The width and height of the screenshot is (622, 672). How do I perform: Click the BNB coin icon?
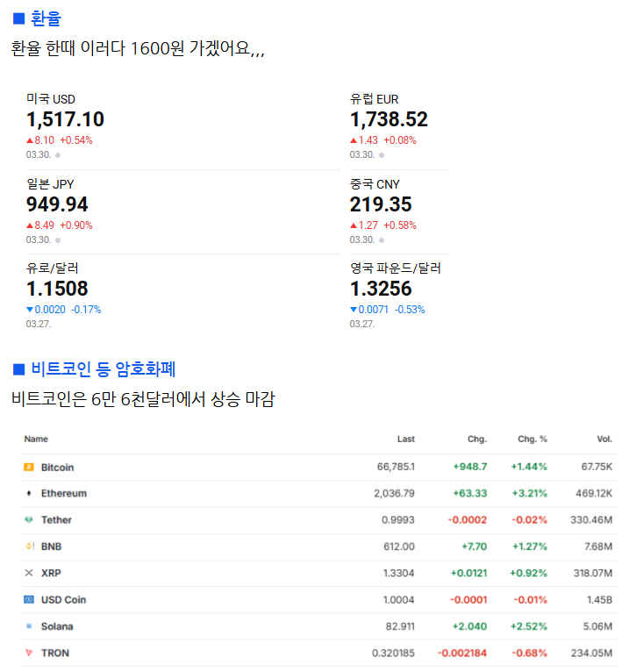tap(29, 547)
